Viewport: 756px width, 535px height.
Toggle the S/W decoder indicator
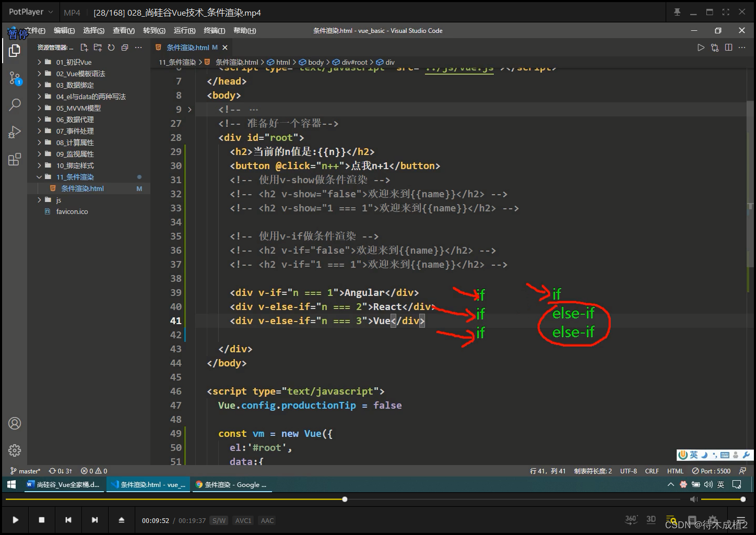219,520
